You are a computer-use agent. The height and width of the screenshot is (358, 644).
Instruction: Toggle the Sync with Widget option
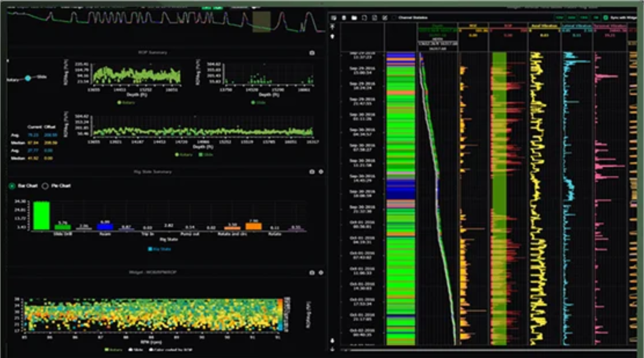(606, 18)
